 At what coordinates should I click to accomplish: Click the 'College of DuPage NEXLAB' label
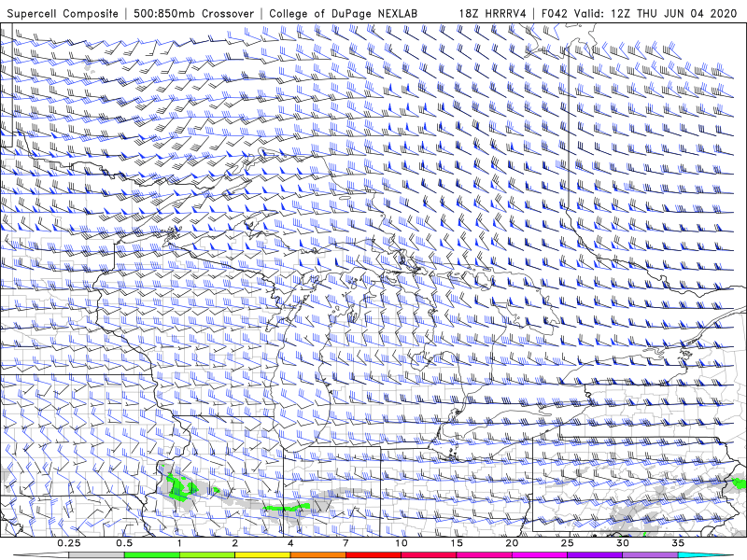pos(343,14)
